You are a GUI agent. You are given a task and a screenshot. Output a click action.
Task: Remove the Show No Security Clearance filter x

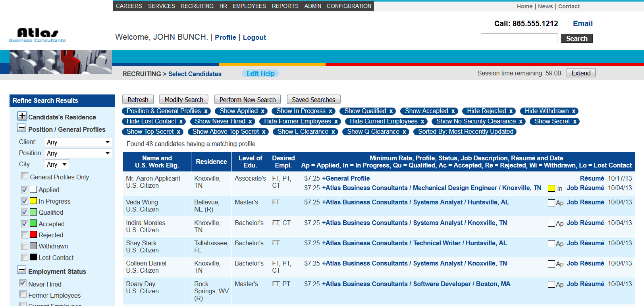pyautogui.click(x=521, y=121)
